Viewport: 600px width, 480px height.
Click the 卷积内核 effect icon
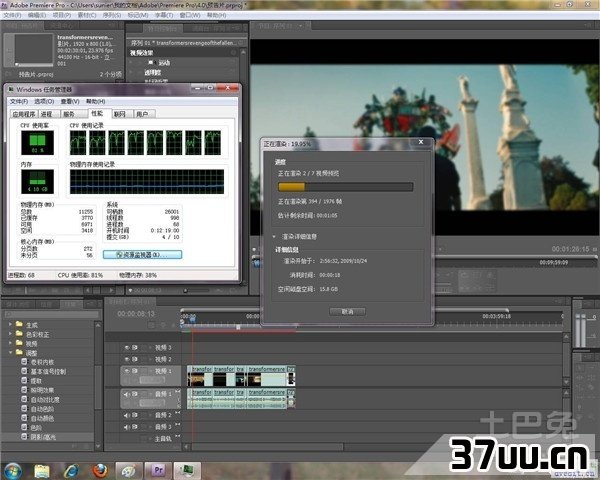coord(24,362)
